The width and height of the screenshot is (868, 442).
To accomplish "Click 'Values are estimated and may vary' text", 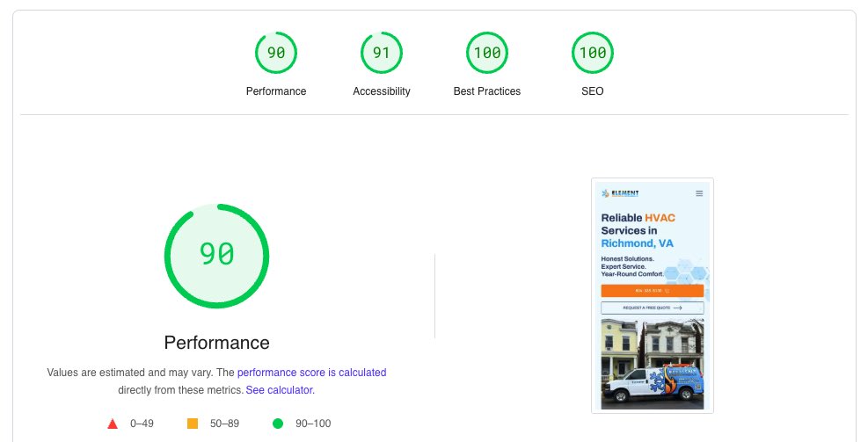I will pyautogui.click(x=129, y=373).
